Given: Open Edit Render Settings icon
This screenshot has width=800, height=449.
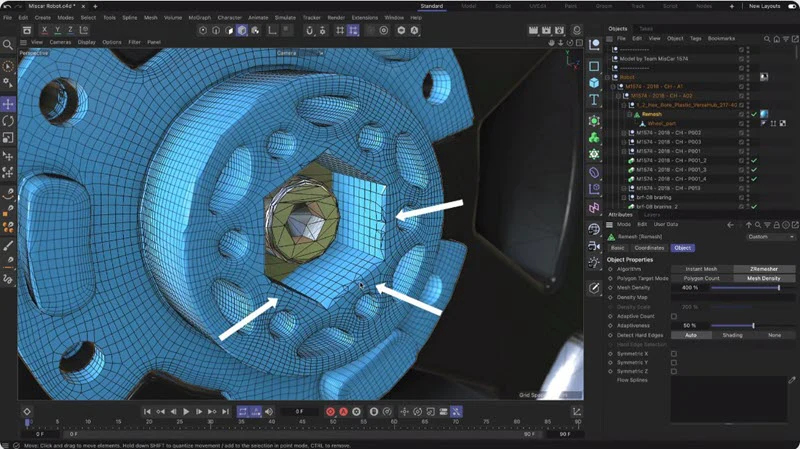Looking at the screenshot, I should click(560, 31).
